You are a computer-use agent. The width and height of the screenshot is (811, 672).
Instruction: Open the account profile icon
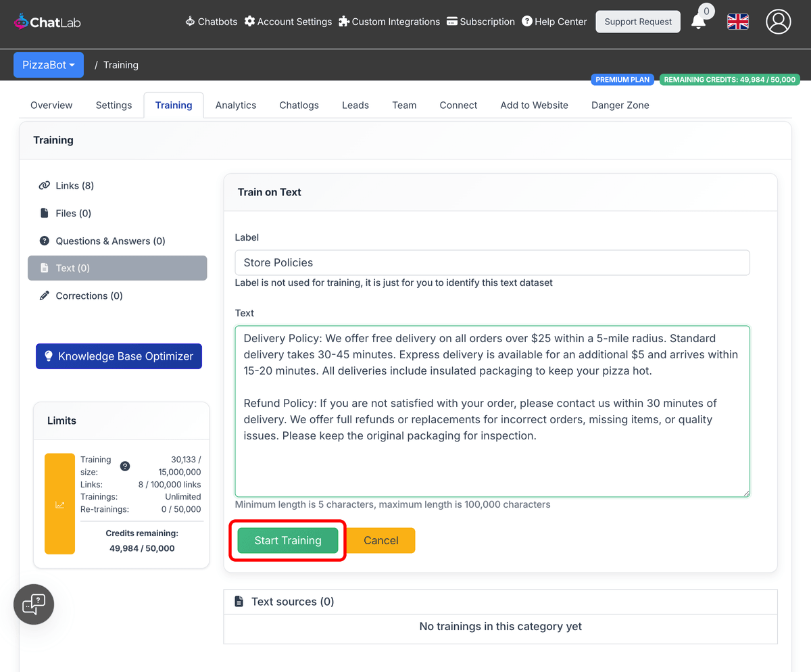778,22
